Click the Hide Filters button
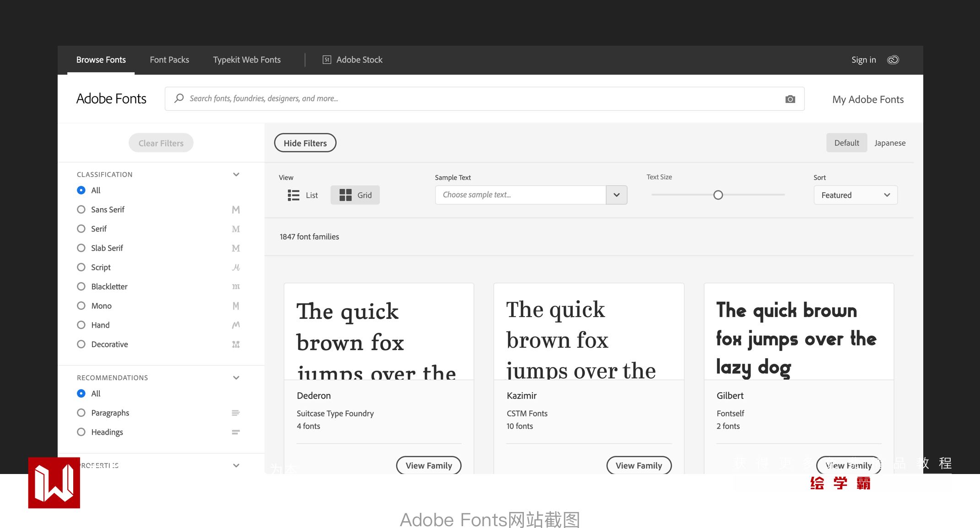Viewport: 980px width, 528px height. (305, 143)
